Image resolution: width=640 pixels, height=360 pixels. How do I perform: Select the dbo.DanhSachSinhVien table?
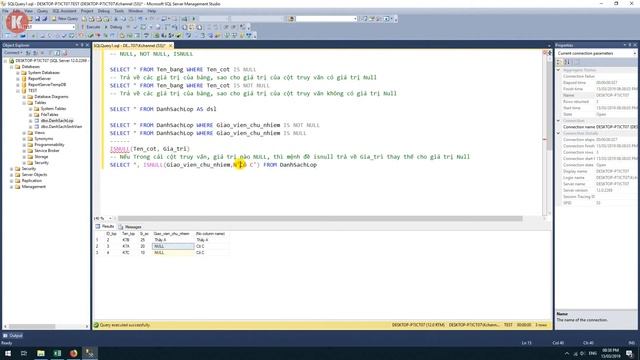[x=61, y=127]
